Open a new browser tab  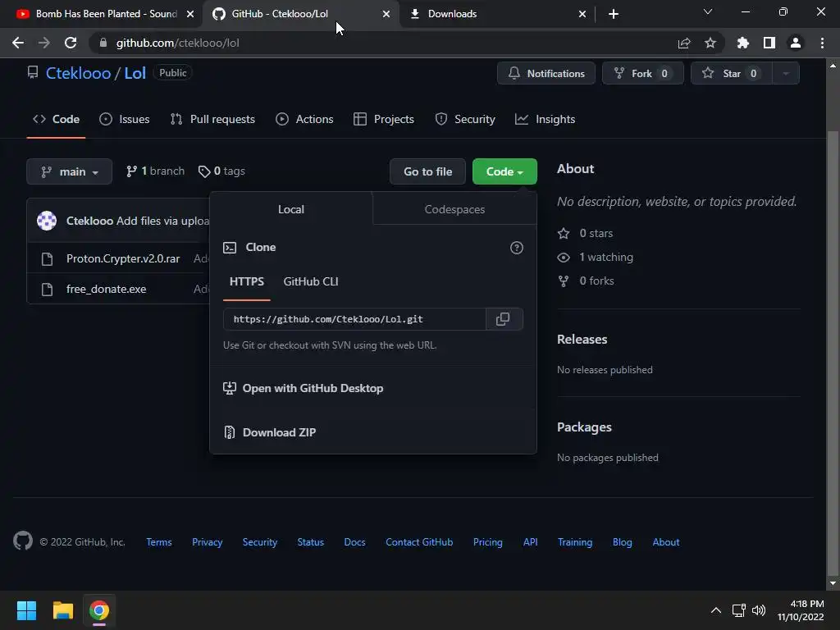pos(614,14)
